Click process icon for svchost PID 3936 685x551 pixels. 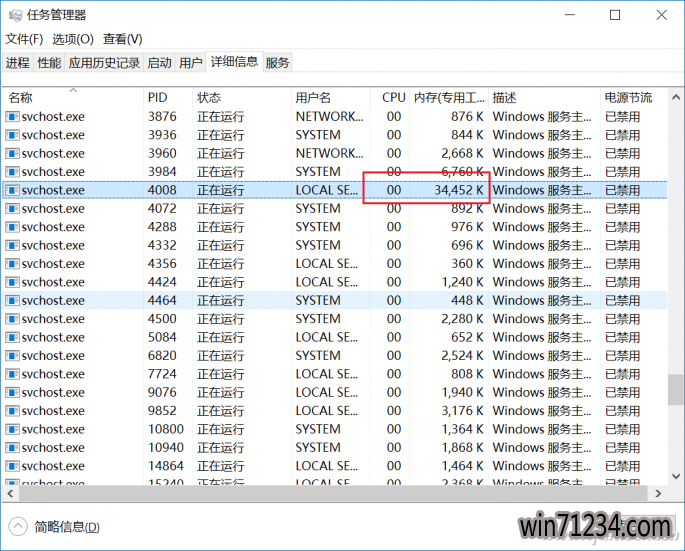click(x=12, y=135)
